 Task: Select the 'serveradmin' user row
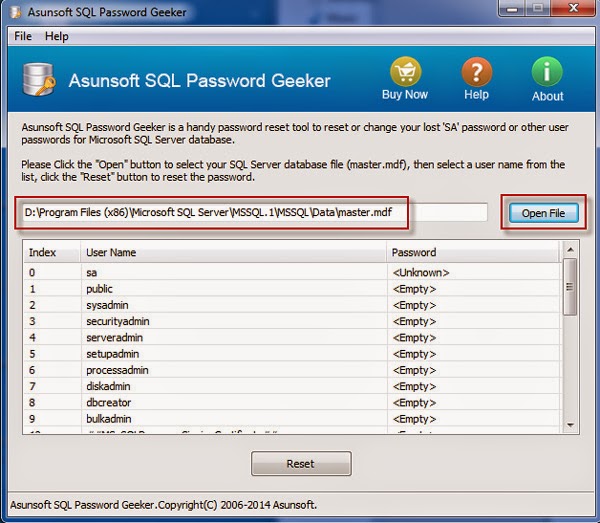coord(292,337)
